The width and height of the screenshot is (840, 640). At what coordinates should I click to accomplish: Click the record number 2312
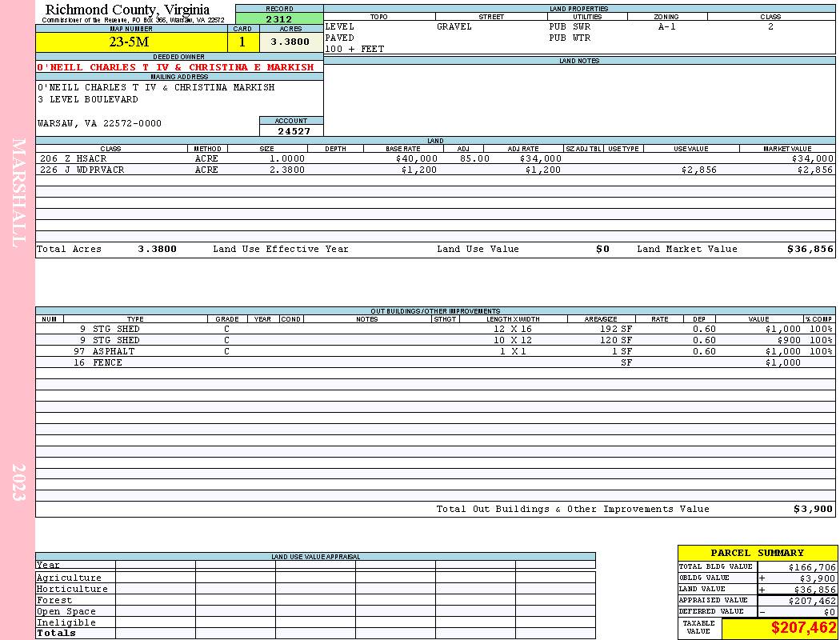[279, 18]
